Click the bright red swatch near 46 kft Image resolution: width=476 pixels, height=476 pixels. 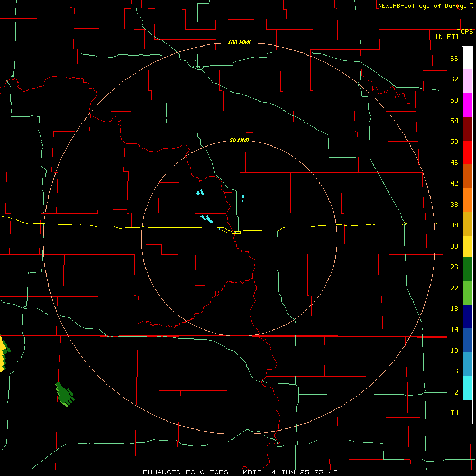coord(467,152)
